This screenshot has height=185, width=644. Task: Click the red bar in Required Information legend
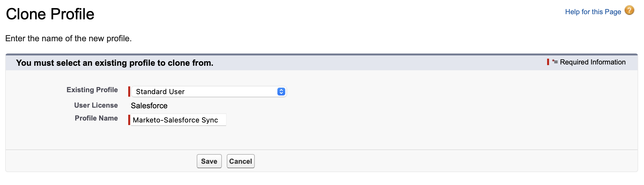[548, 62]
